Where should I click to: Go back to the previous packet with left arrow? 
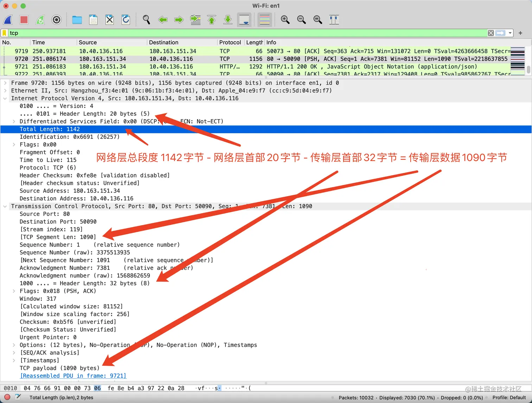[163, 20]
